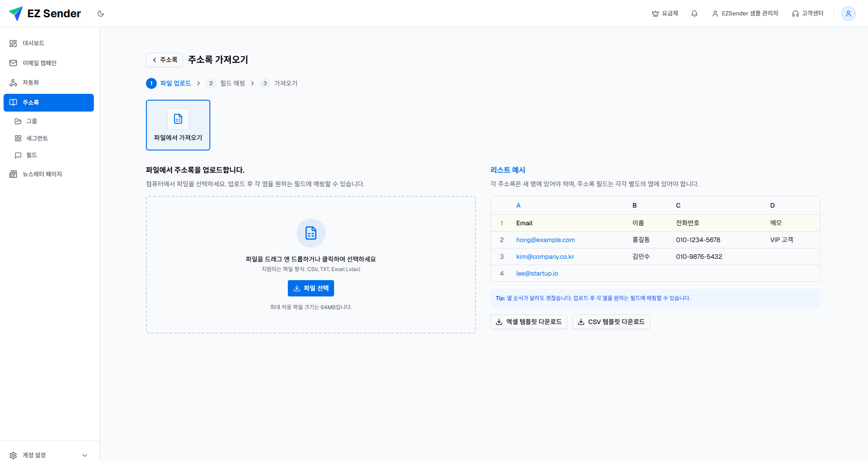Go back with the 주소록 back button
The height and width of the screenshot is (461, 868).
[x=164, y=60]
